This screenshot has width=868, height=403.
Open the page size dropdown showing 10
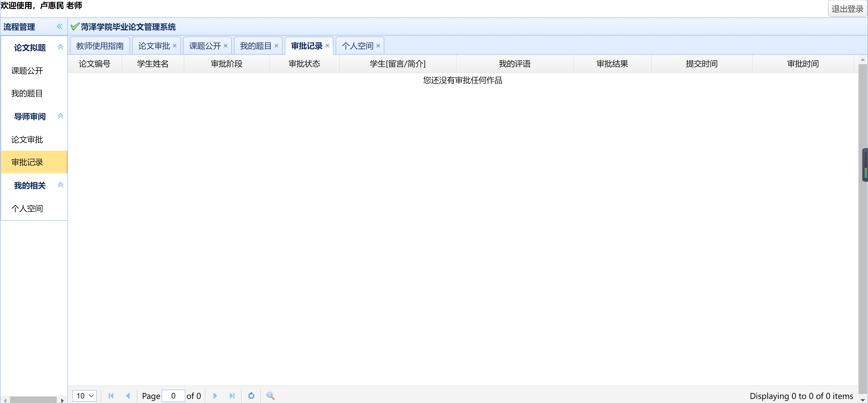(x=85, y=396)
